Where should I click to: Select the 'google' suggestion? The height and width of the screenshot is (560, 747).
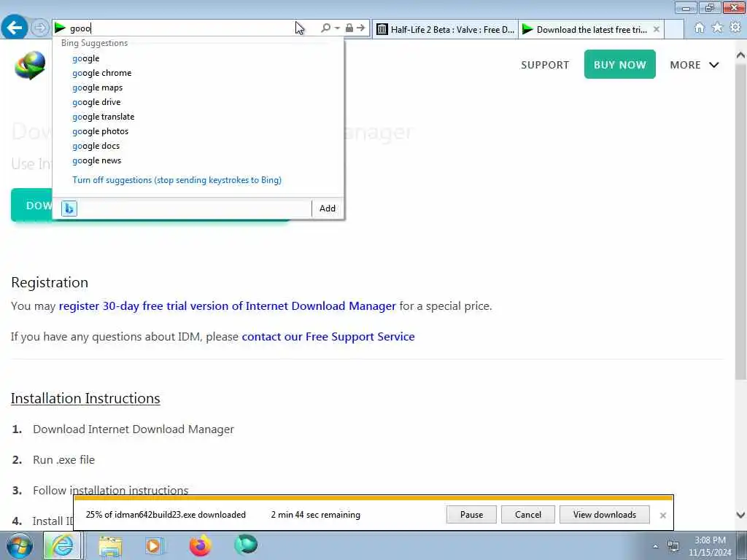198,58
